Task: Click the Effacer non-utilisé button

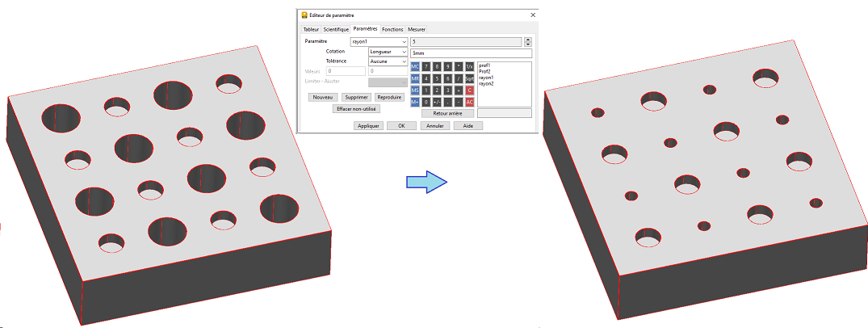Action: 356,108
